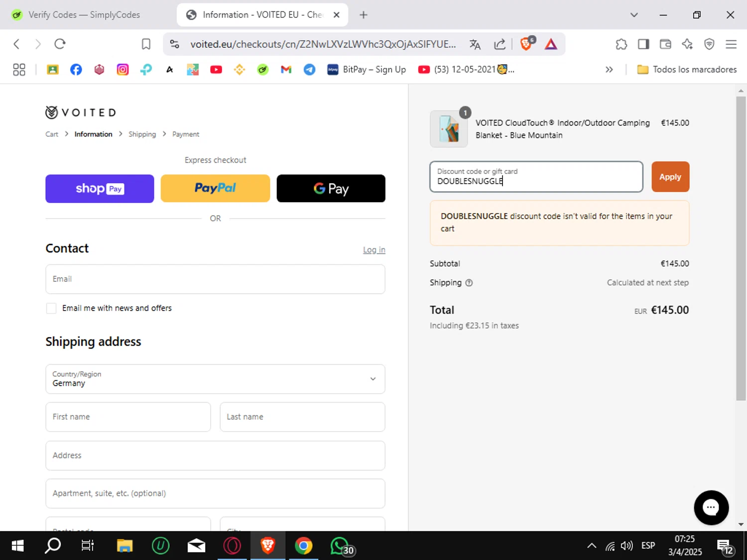Open BitPay Sign Up bookmark
Viewport: 747px width, 560px height.
[367, 70]
